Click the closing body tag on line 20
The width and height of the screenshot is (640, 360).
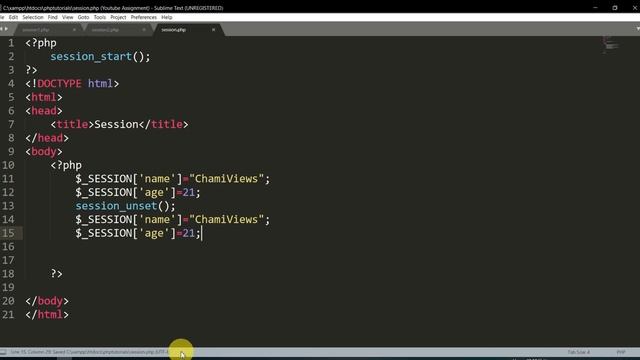(x=47, y=301)
